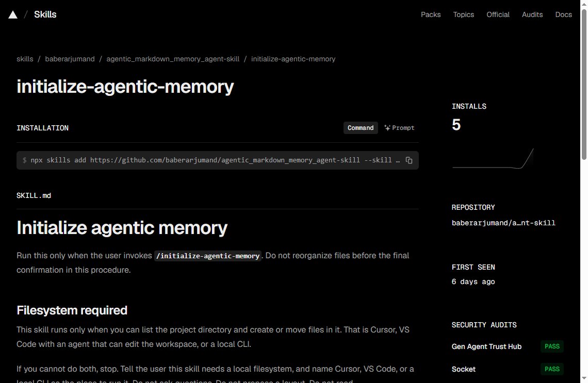Open the Skills home link
This screenshot has height=383, width=588.
pos(45,14)
